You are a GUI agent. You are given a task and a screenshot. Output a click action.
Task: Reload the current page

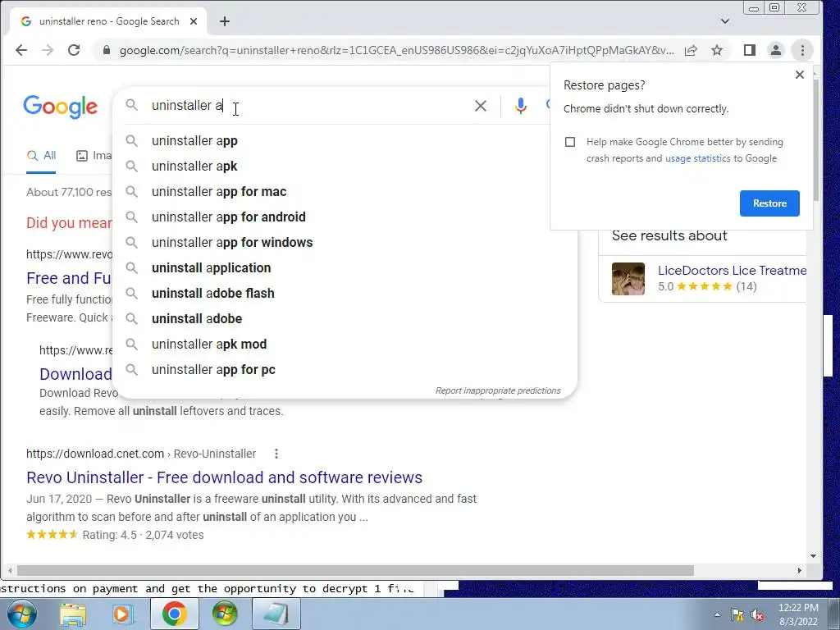[x=74, y=50]
